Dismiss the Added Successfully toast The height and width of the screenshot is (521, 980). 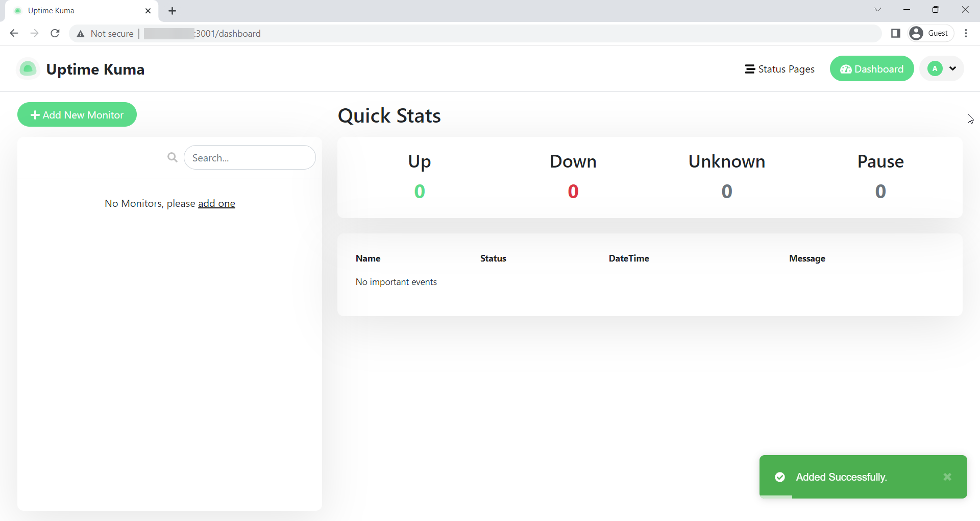point(947,477)
